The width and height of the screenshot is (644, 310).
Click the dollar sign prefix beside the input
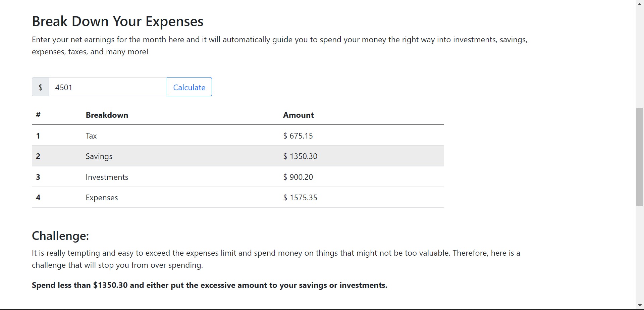point(41,87)
